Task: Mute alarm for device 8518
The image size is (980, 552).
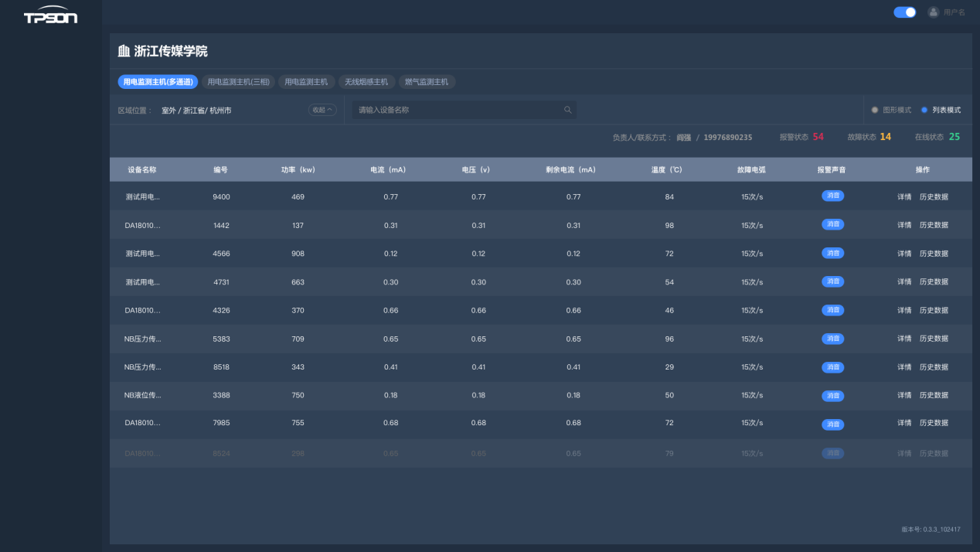Action: pos(832,367)
